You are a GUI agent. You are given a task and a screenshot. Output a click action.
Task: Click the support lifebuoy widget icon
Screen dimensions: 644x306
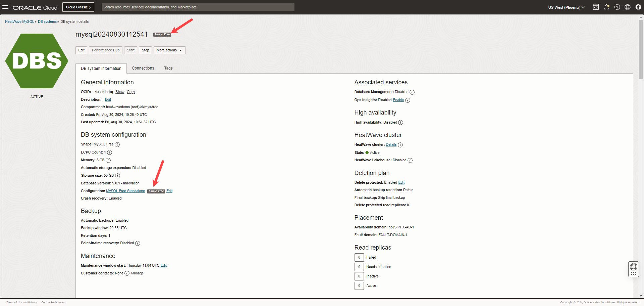pos(634,267)
